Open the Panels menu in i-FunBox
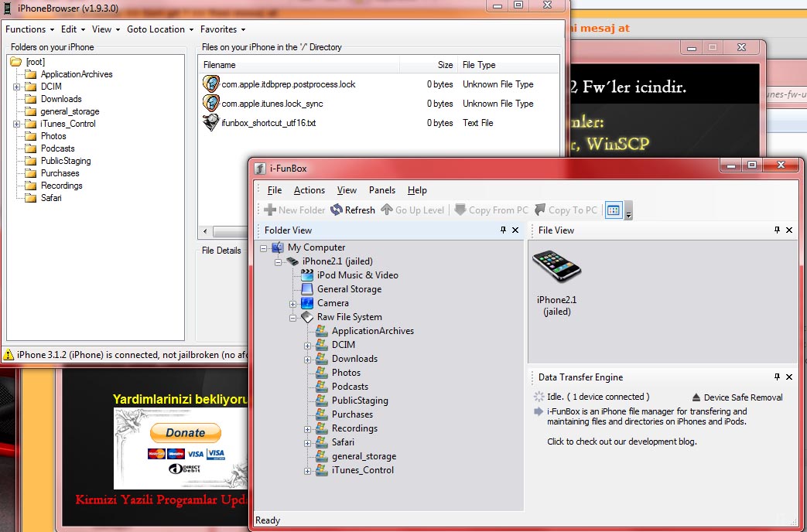The image size is (807, 532). point(382,190)
